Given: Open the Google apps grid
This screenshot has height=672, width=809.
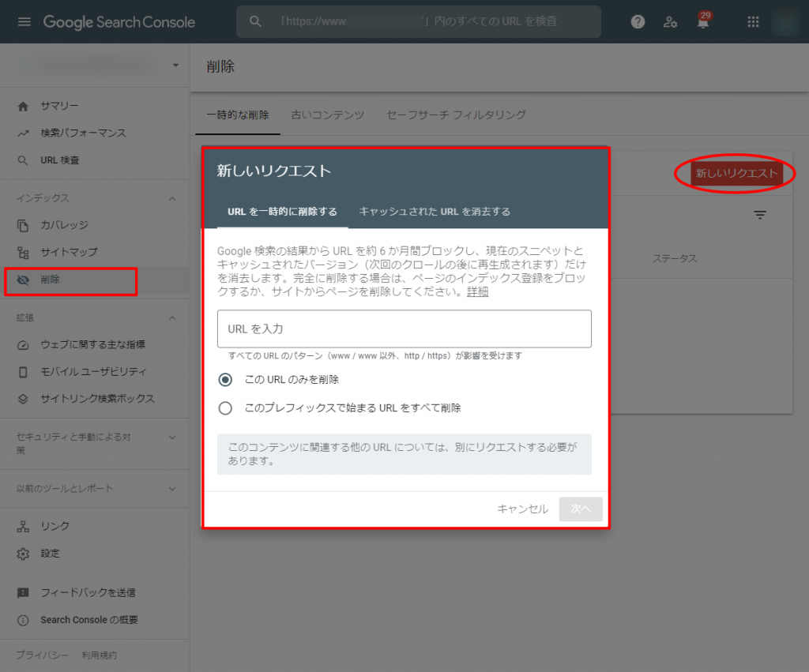Looking at the screenshot, I should [753, 21].
